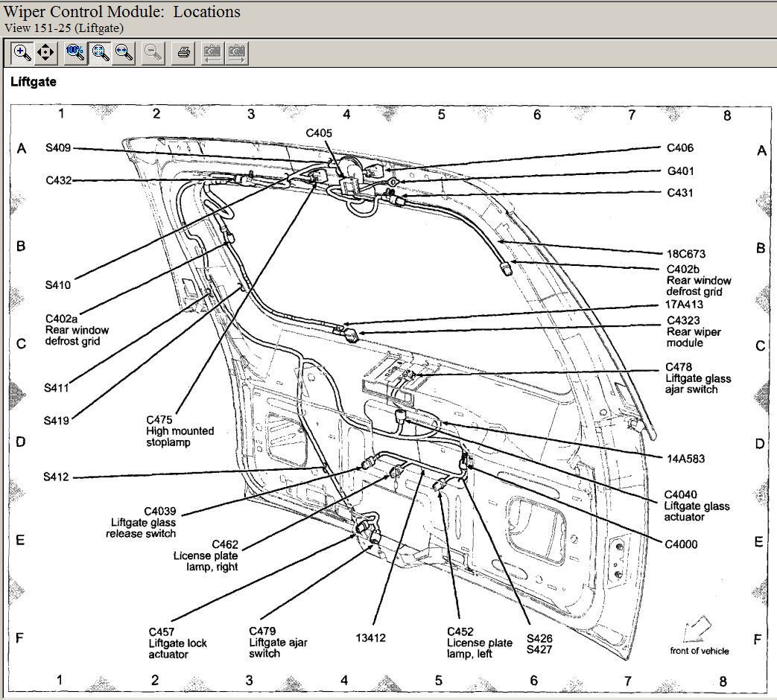Click the C457 Liftgate lock actuator label

tap(177, 643)
